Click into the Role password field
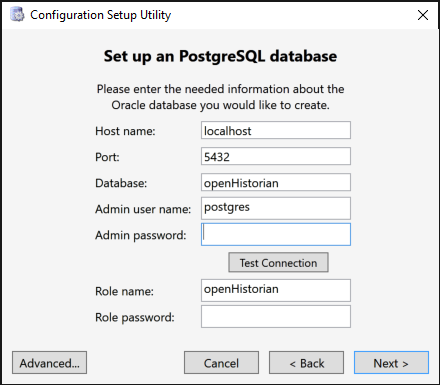Screen dimensions: 440x385 [276, 316]
